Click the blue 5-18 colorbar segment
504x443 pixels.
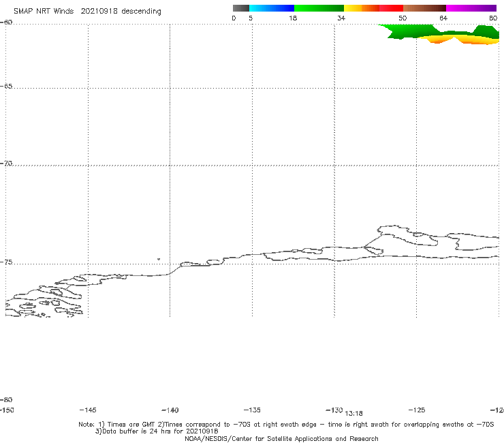pyautogui.click(x=272, y=8)
